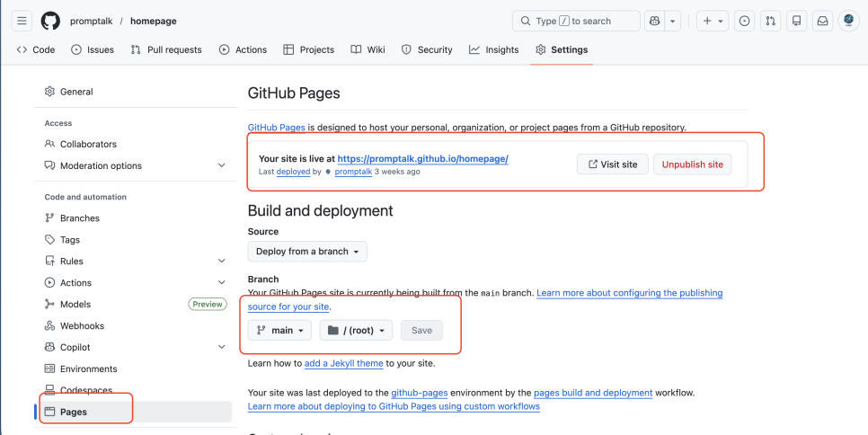Open the Copilot icon in header
Viewport: 868px width, 435px height.
(x=655, y=21)
